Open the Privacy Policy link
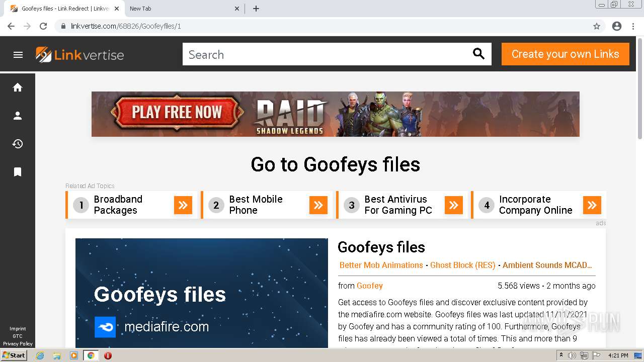The height and width of the screenshot is (362, 644). 18,344
